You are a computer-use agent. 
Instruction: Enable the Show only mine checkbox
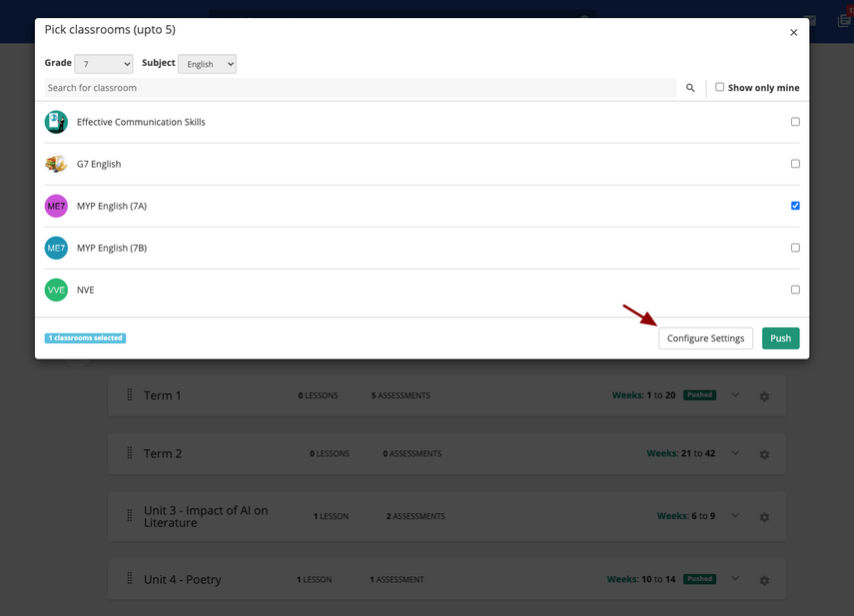coord(719,87)
